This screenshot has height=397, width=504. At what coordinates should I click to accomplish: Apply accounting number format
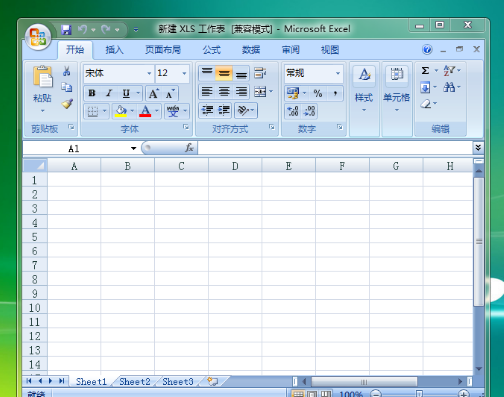pos(293,94)
